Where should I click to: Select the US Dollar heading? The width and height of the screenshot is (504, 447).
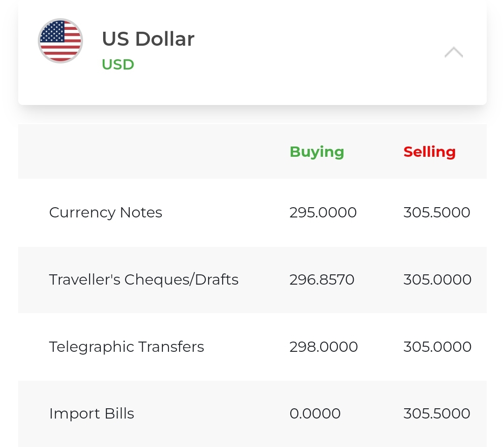(x=148, y=39)
